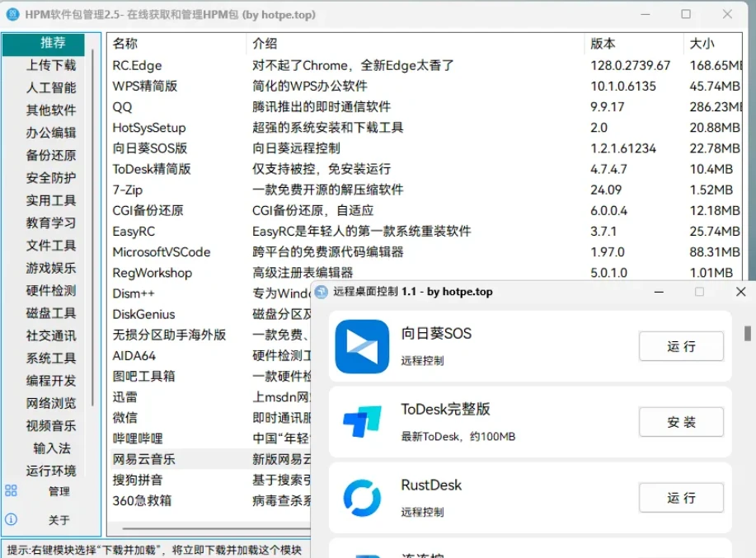Click the remote desktop window title bar icon

point(320,292)
